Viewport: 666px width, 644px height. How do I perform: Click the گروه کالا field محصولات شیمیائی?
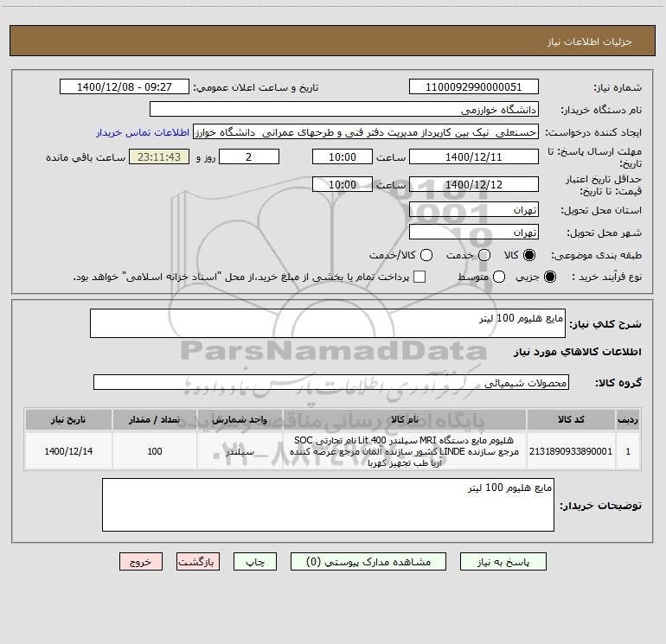pyautogui.click(x=331, y=382)
